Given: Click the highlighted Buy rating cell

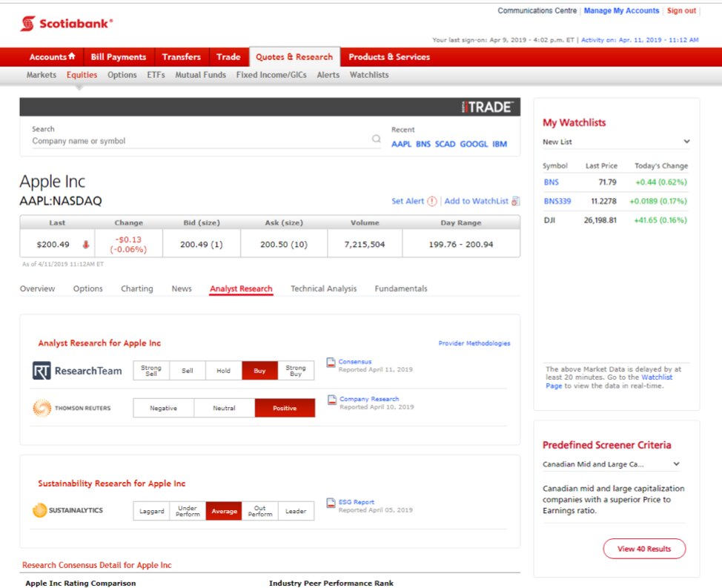Looking at the screenshot, I should [x=259, y=371].
